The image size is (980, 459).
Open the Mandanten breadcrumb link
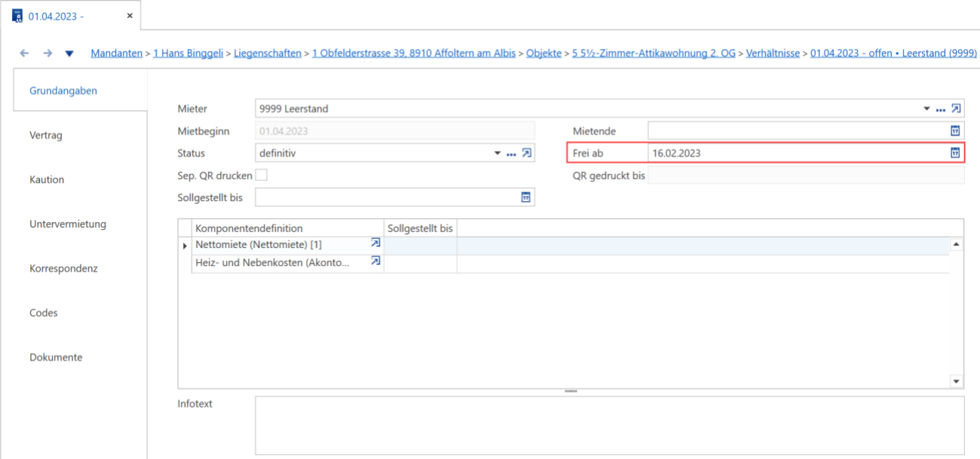116,54
